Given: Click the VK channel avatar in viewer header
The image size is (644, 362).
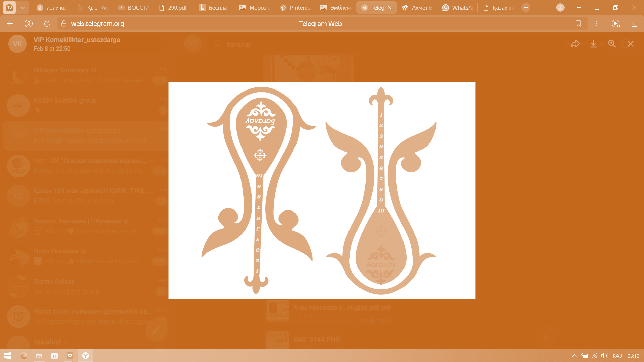Looking at the screenshot, I should (x=17, y=44).
